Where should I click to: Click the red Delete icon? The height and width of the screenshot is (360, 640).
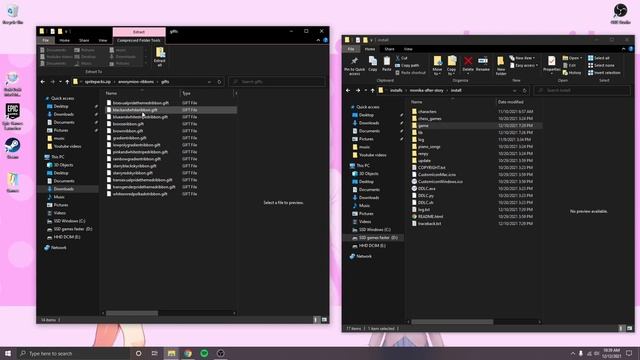click(468, 64)
